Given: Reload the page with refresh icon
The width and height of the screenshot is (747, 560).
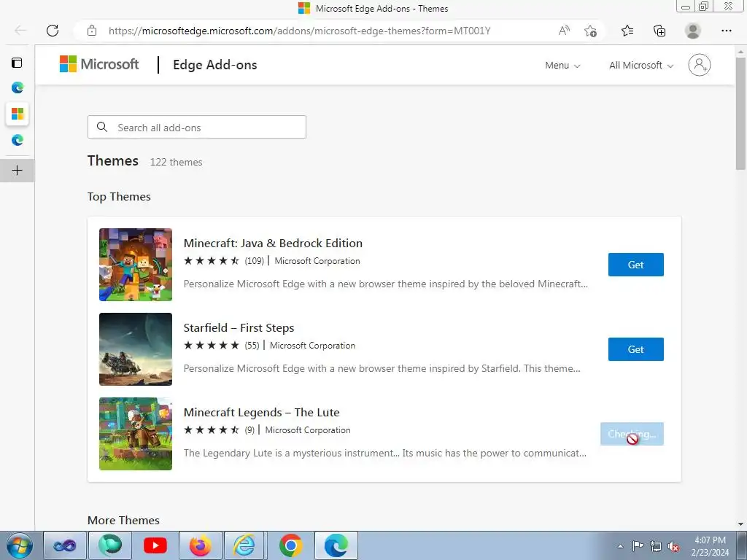Looking at the screenshot, I should tap(53, 31).
